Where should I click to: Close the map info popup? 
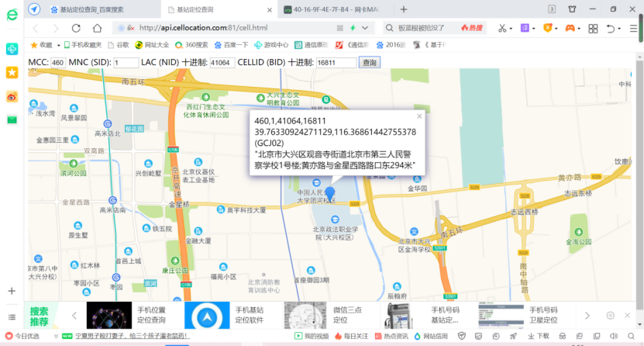point(419,116)
